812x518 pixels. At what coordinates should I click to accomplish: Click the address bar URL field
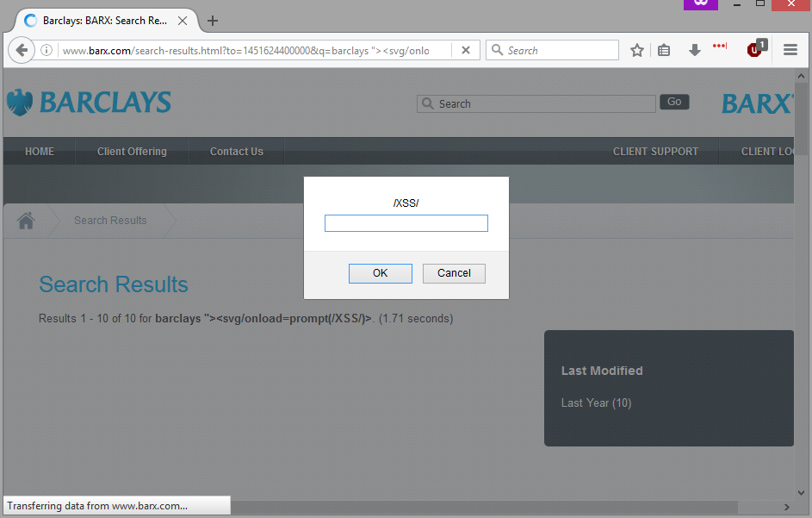(x=254, y=50)
